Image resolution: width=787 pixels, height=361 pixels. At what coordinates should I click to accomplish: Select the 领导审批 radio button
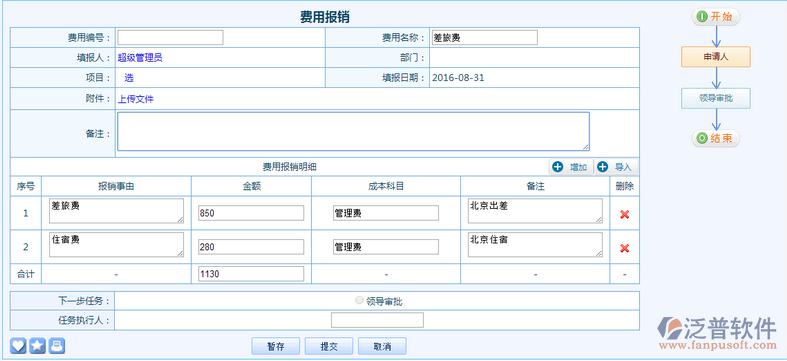pyautogui.click(x=359, y=300)
